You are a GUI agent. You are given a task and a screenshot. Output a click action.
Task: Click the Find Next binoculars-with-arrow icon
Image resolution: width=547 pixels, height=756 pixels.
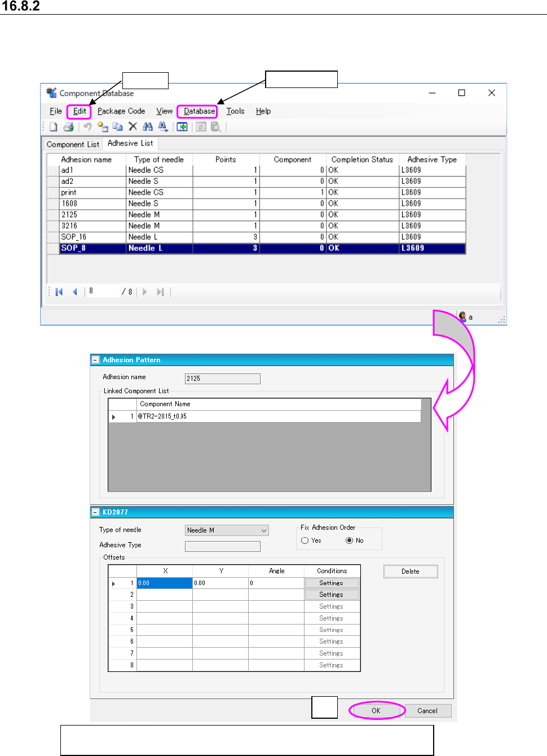(x=163, y=127)
